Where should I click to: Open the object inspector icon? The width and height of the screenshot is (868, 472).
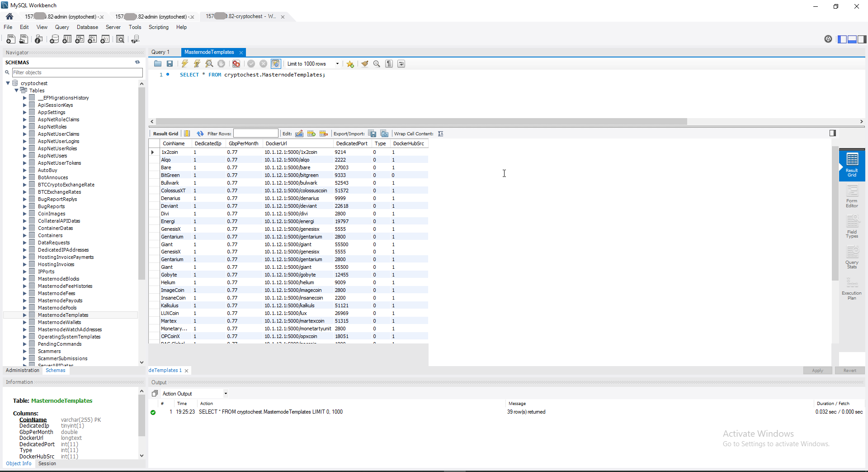[x=39, y=39]
